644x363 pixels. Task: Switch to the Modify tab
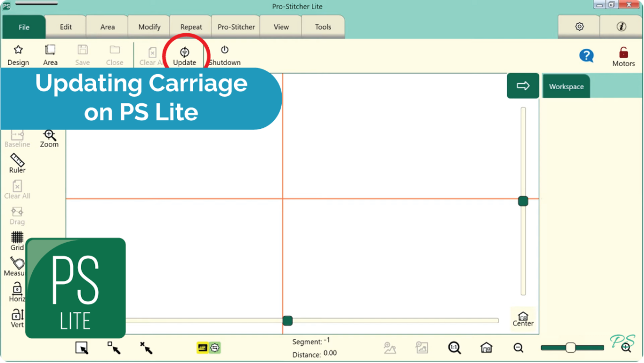tap(149, 27)
